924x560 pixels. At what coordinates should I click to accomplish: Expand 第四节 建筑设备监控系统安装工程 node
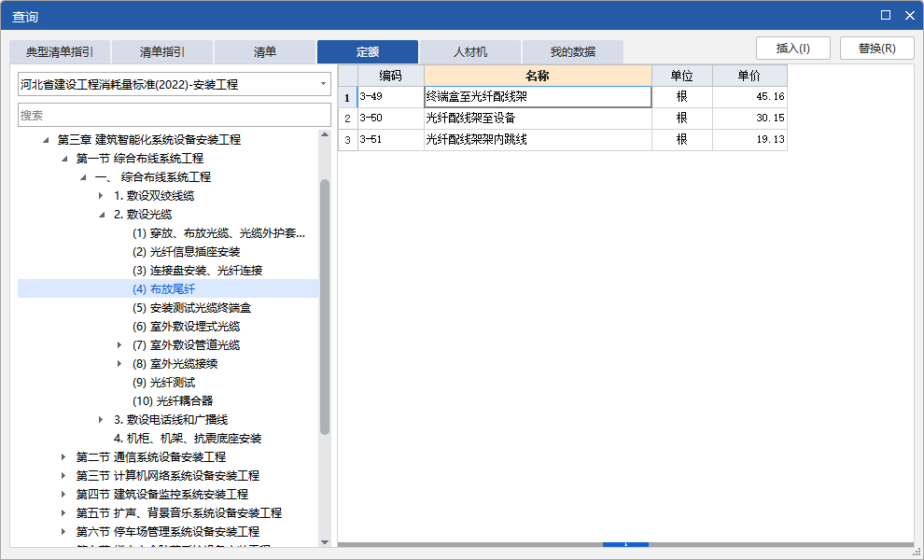click(x=63, y=494)
